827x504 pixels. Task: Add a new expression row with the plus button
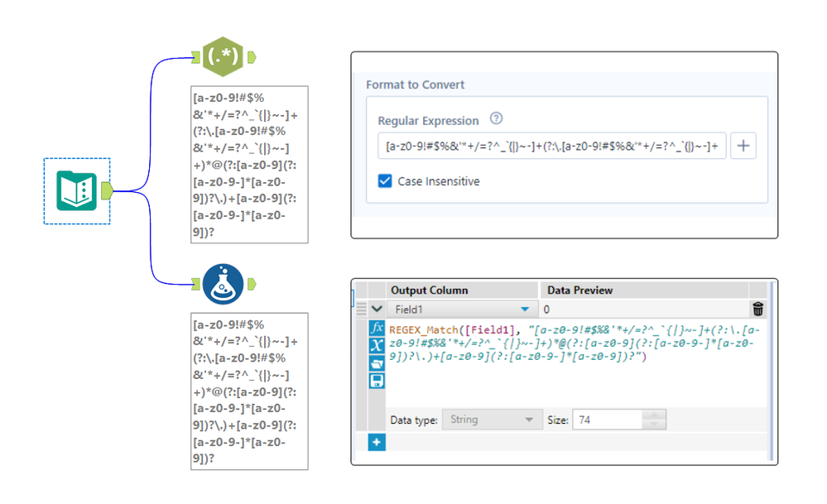point(377,442)
